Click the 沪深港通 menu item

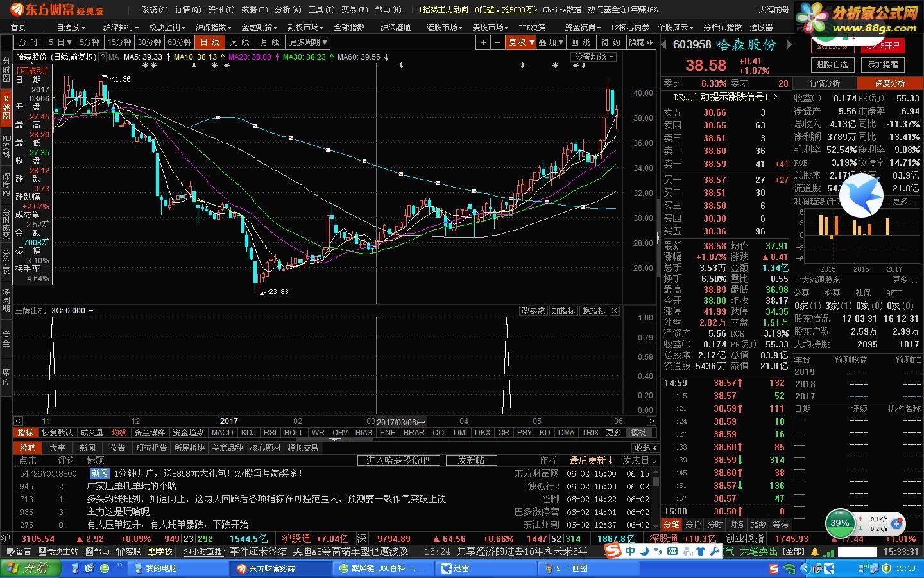click(x=395, y=28)
